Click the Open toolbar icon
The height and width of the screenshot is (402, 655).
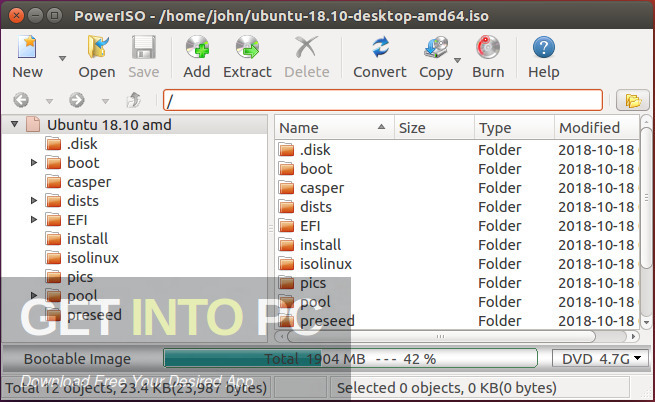coord(97,47)
